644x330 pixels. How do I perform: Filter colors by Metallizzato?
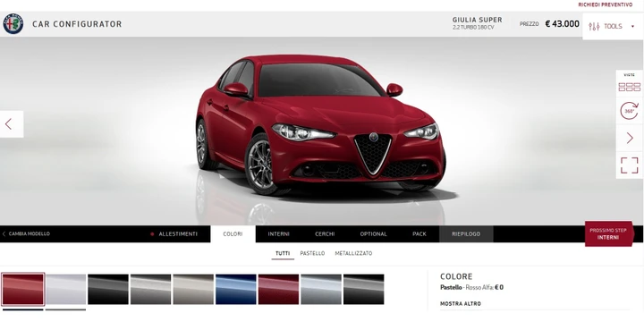pos(353,253)
